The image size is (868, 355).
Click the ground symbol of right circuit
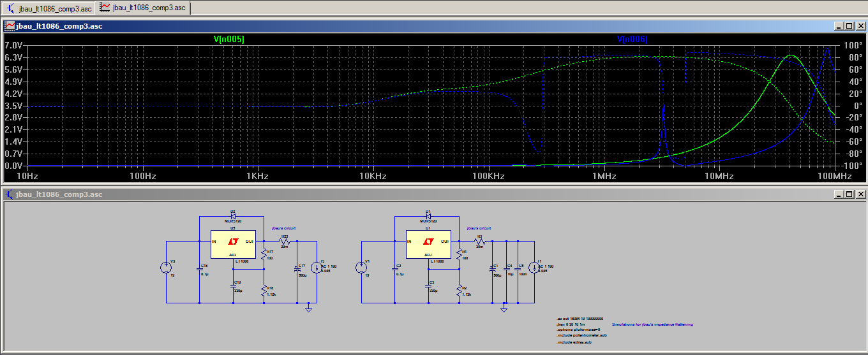point(504,309)
